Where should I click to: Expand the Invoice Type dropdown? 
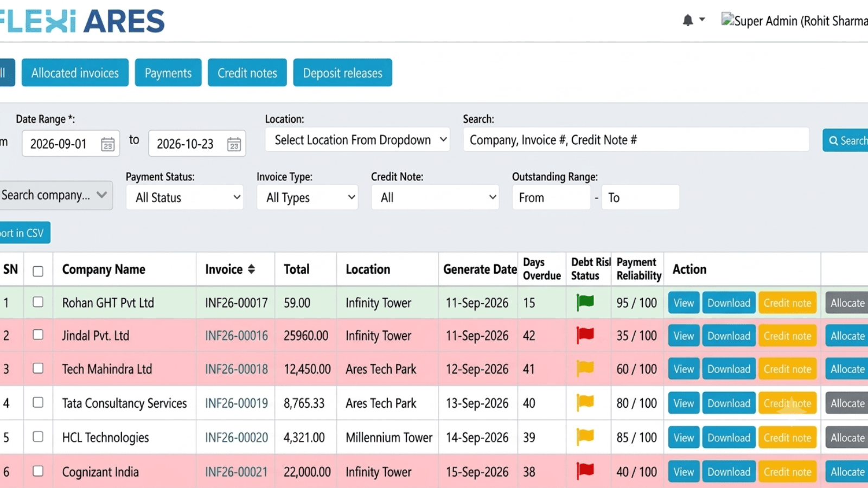[x=308, y=197]
